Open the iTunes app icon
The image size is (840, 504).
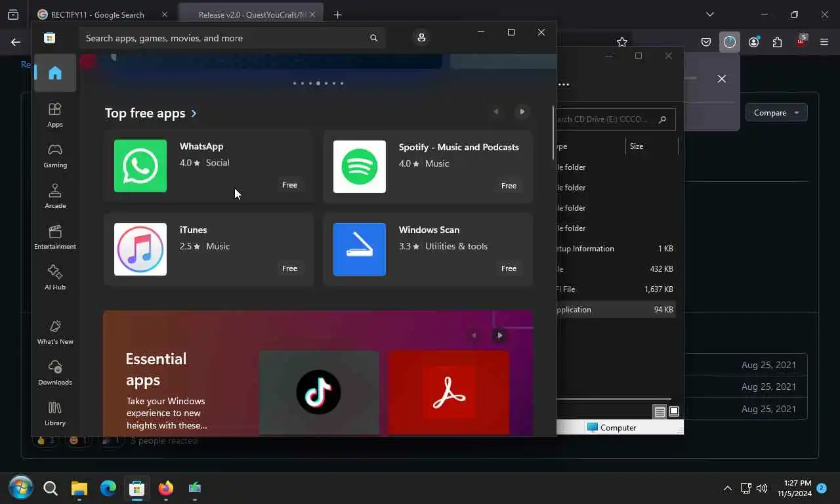point(140,249)
